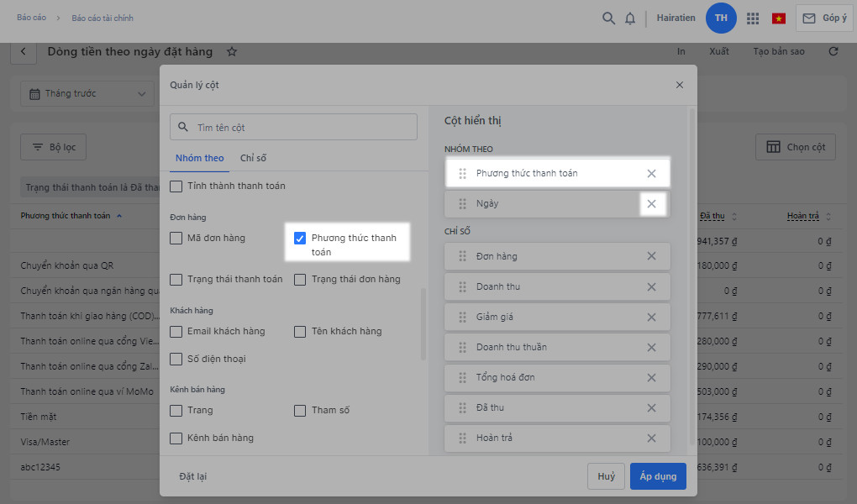Uncheck Phương thức thanh toán checkbox
Viewport: 857px width, 504px height.
(x=300, y=239)
